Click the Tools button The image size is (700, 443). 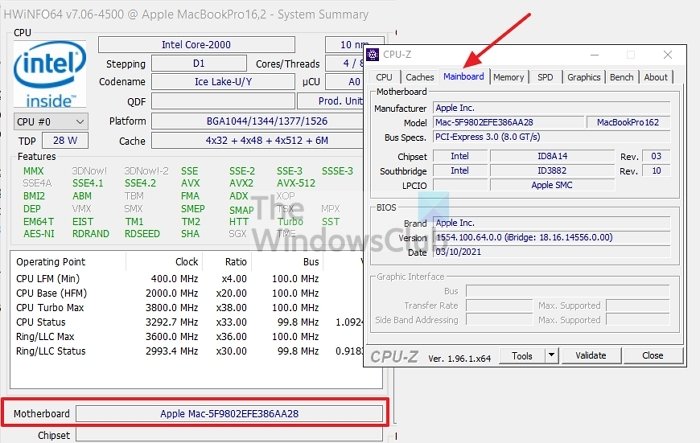point(521,356)
